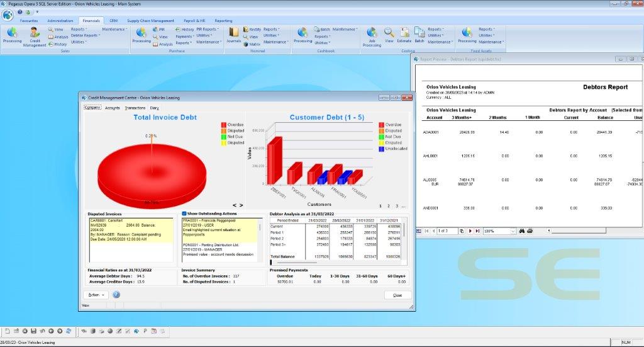The image size is (644, 347).
Task: Click the Fixed Assets Processing icon
Action: (467, 35)
